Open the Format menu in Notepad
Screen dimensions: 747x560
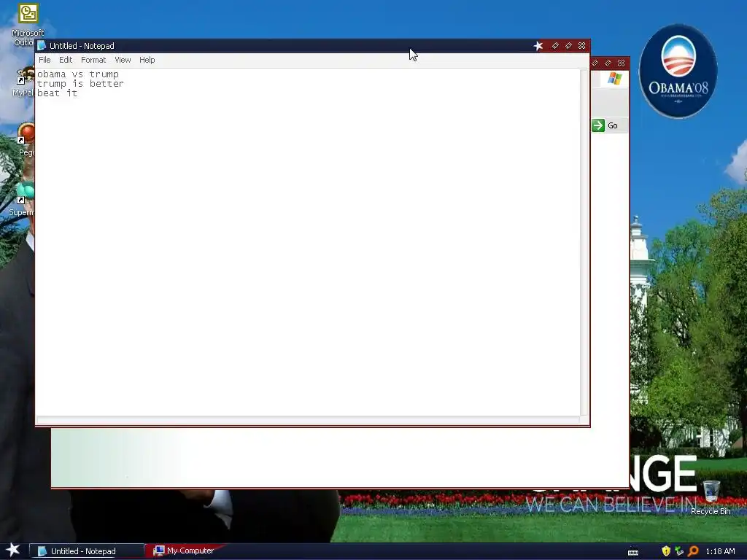[93, 60]
